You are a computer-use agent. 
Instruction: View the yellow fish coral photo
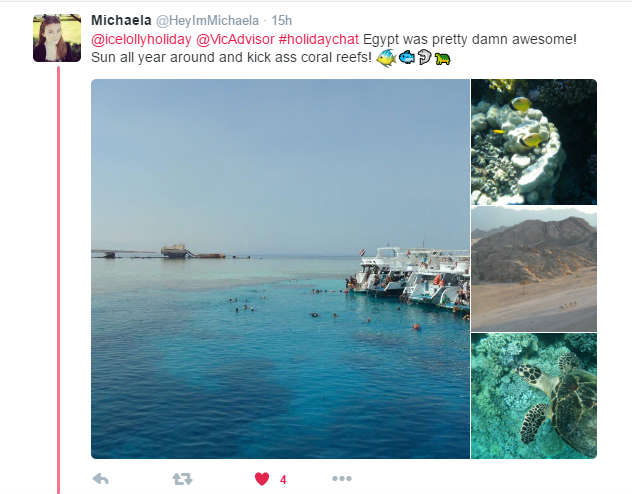534,142
